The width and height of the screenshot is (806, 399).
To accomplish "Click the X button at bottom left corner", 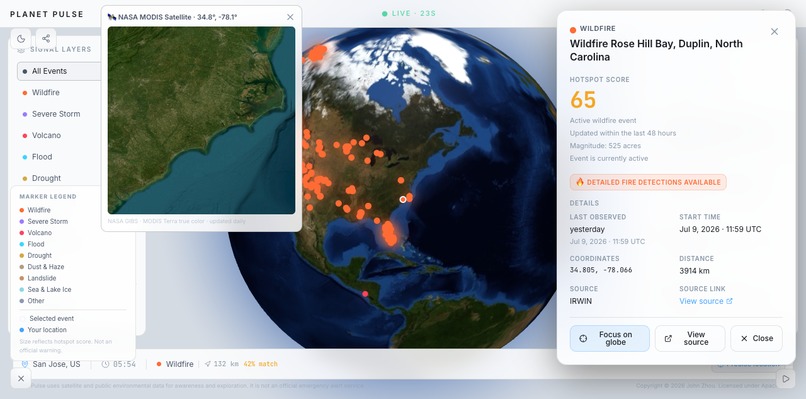I will 21,379.
